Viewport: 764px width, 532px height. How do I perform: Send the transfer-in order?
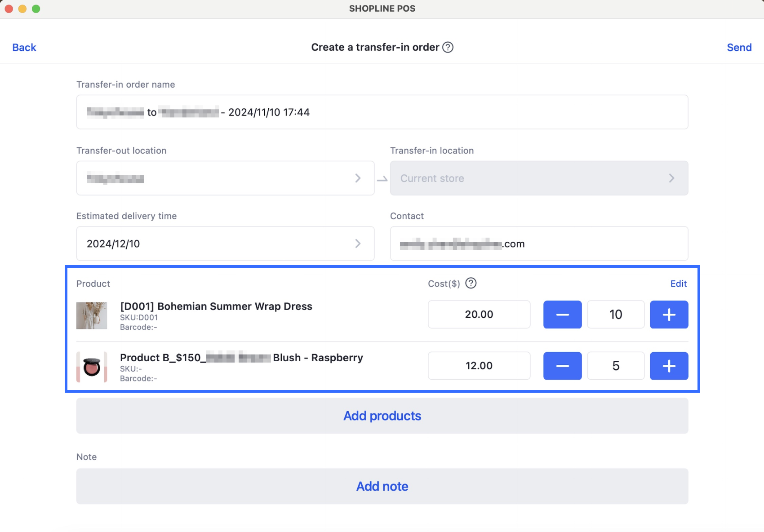point(739,48)
